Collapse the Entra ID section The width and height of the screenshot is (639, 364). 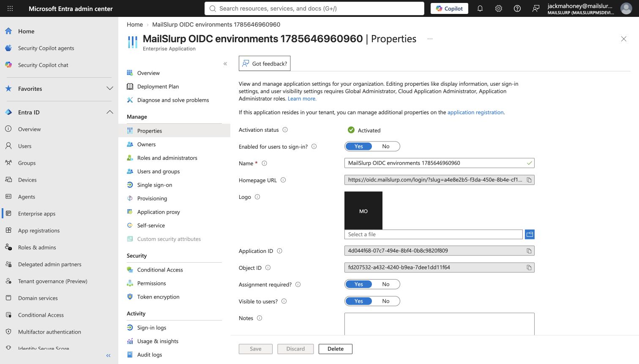[110, 112]
